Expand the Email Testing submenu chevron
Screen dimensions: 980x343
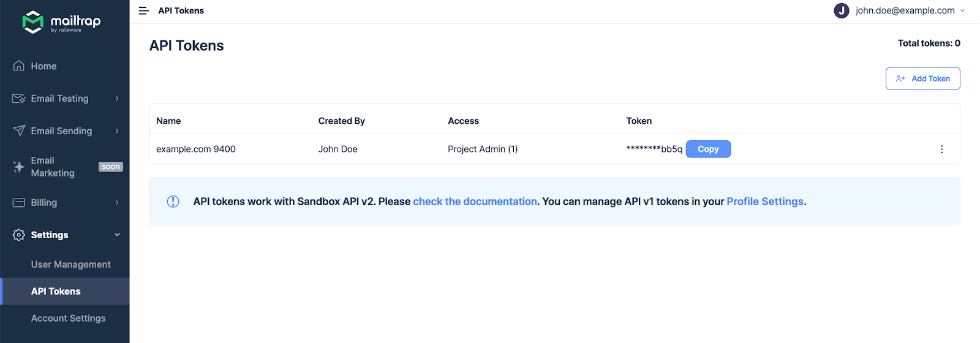point(117,99)
